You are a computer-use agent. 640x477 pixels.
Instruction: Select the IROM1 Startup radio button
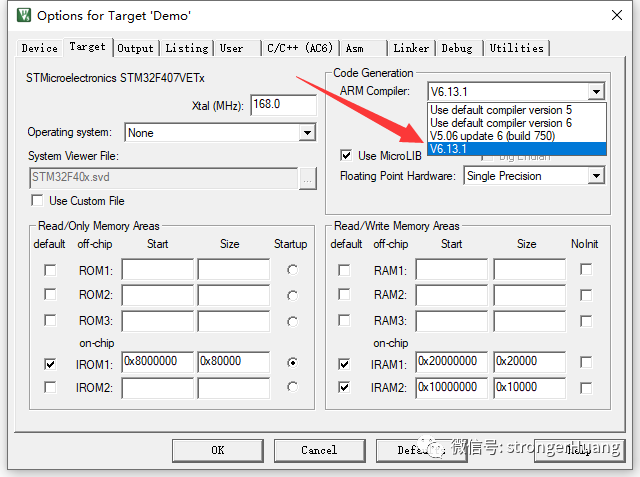click(x=292, y=362)
